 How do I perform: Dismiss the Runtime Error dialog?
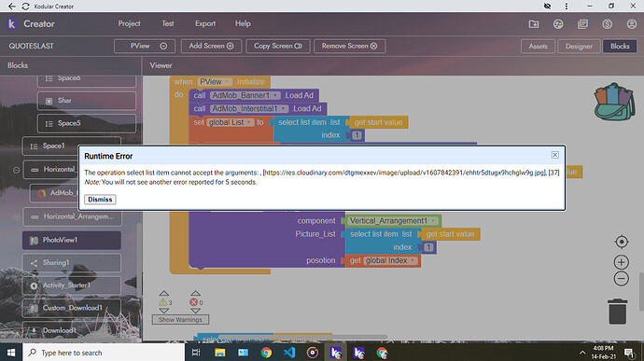coord(100,200)
